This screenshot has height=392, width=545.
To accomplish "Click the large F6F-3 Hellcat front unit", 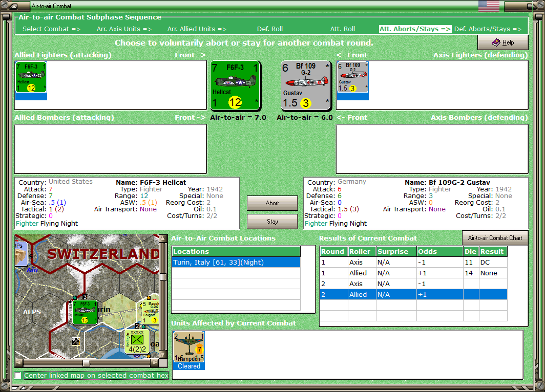I will [x=235, y=85].
